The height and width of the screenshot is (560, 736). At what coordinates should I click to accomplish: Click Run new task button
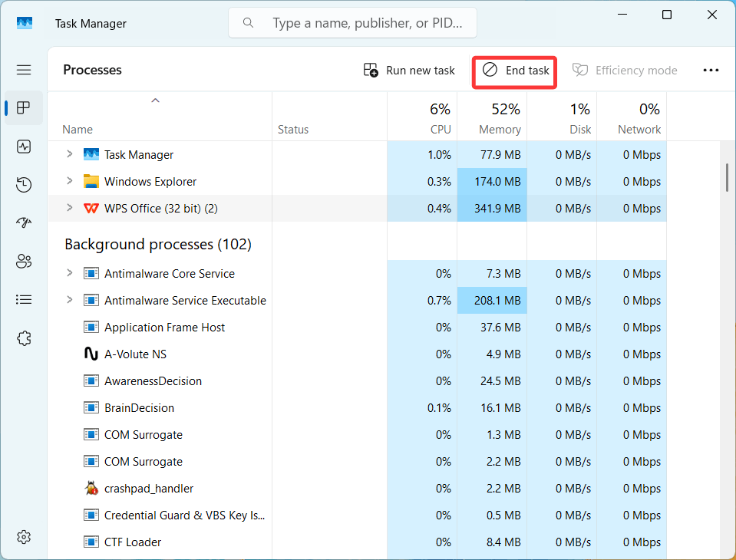409,71
